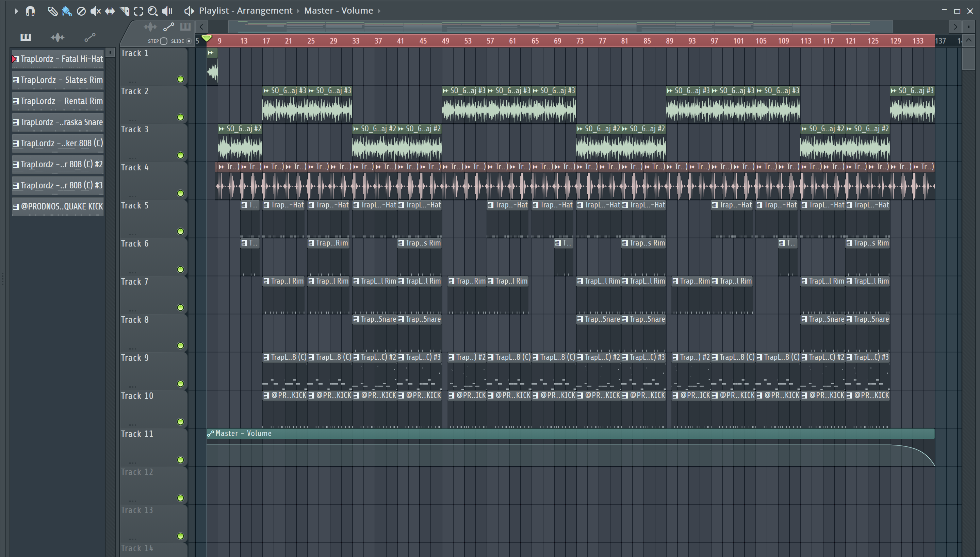Mute Track 2 with green switch

[180, 117]
